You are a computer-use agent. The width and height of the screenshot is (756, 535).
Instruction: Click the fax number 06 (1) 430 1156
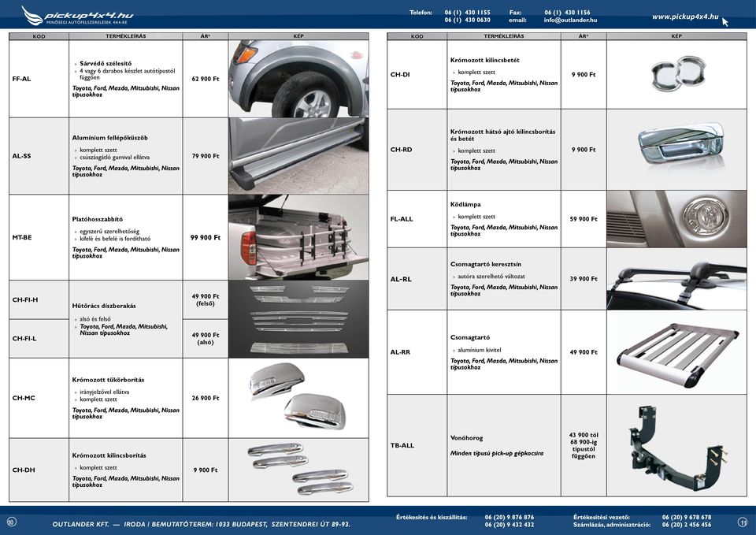567,13
